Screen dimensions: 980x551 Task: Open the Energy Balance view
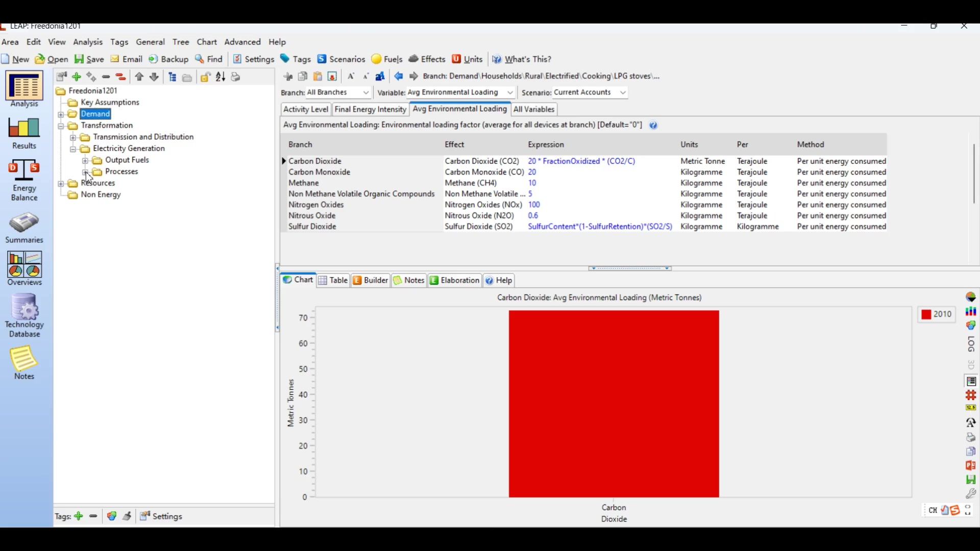tap(24, 180)
